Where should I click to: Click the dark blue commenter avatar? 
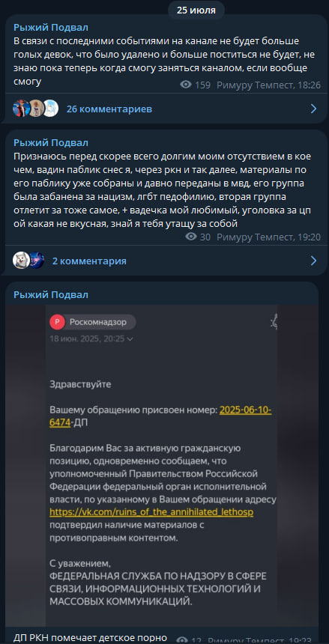(x=36, y=261)
